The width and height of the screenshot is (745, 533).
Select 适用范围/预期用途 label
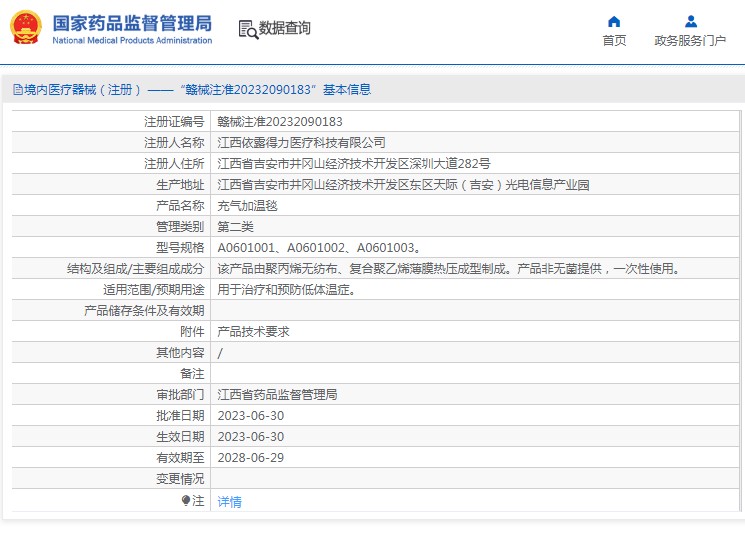point(153,290)
